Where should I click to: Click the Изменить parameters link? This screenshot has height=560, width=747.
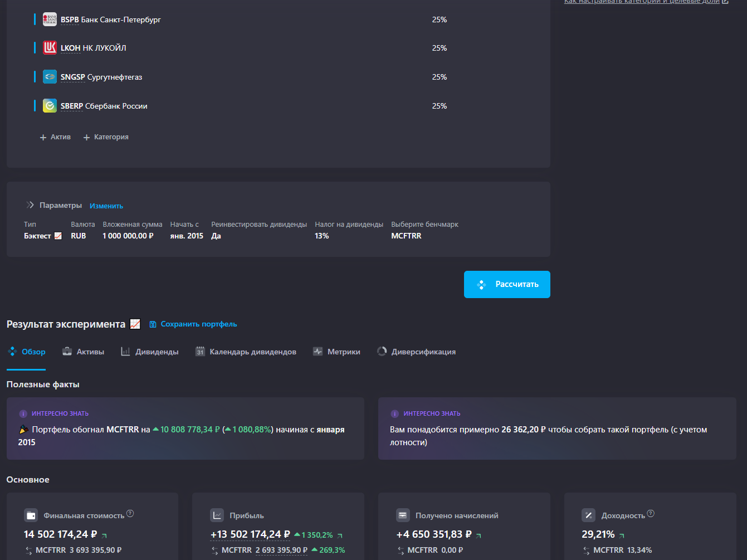point(106,206)
